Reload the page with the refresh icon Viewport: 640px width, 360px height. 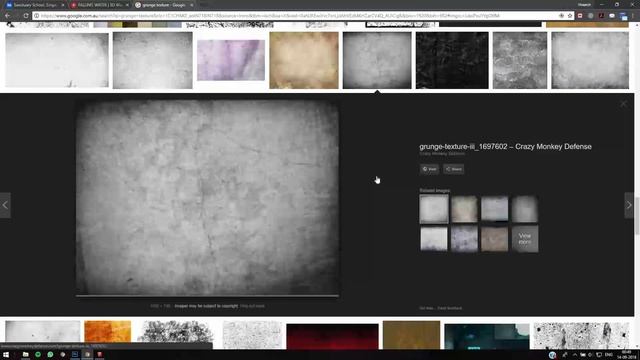[x=26, y=16]
